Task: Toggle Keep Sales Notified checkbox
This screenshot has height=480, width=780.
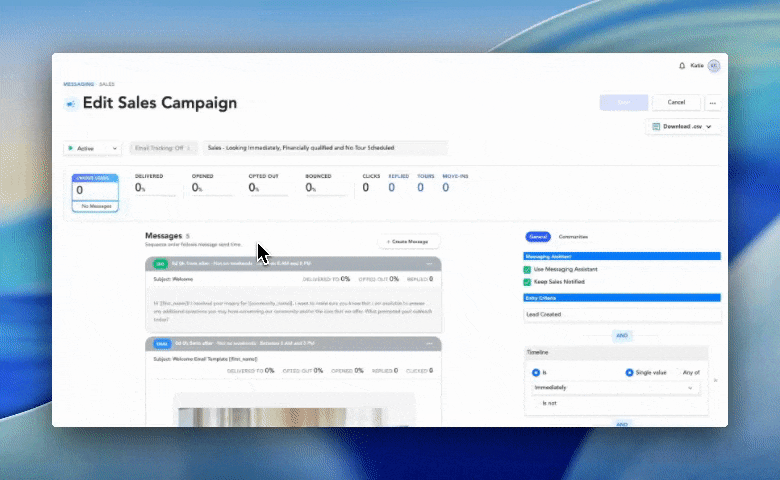Action: click(527, 282)
